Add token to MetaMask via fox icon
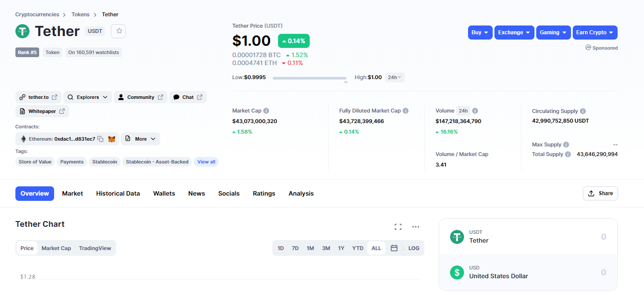 (112, 139)
